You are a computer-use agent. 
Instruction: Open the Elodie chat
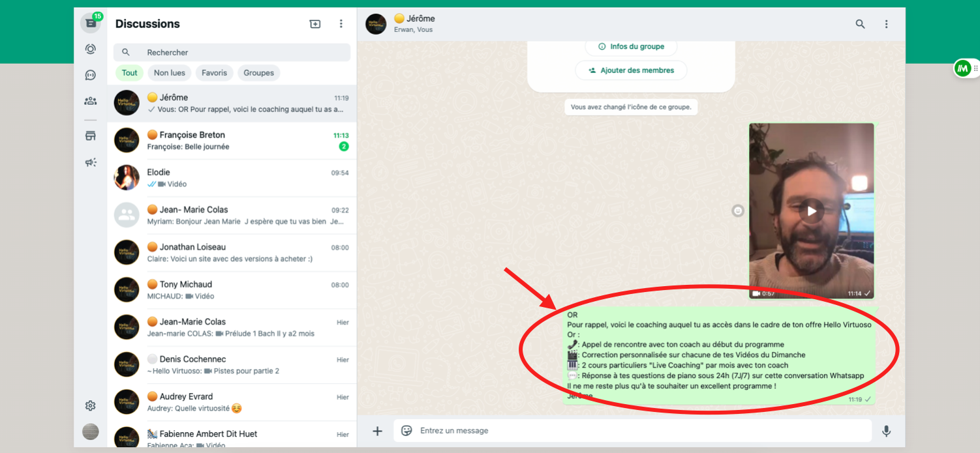point(232,178)
